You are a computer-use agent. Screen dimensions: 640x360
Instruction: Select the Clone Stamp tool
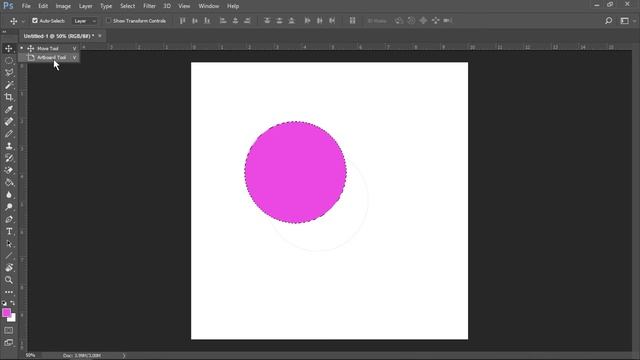[x=9, y=146]
